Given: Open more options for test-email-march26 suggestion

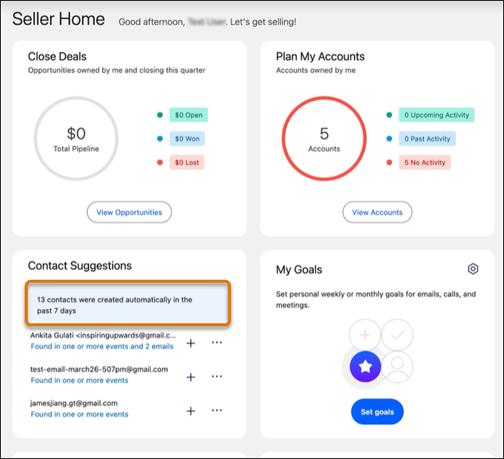Looking at the screenshot, I should point(217,376).
